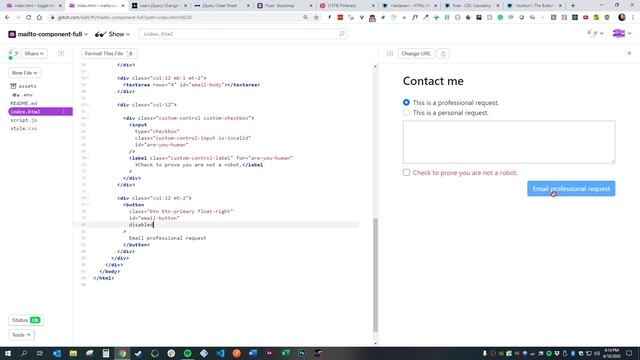Screen dimensions: 640x360
Task: Click the Change URL button
Action: (x=416, y=53)
